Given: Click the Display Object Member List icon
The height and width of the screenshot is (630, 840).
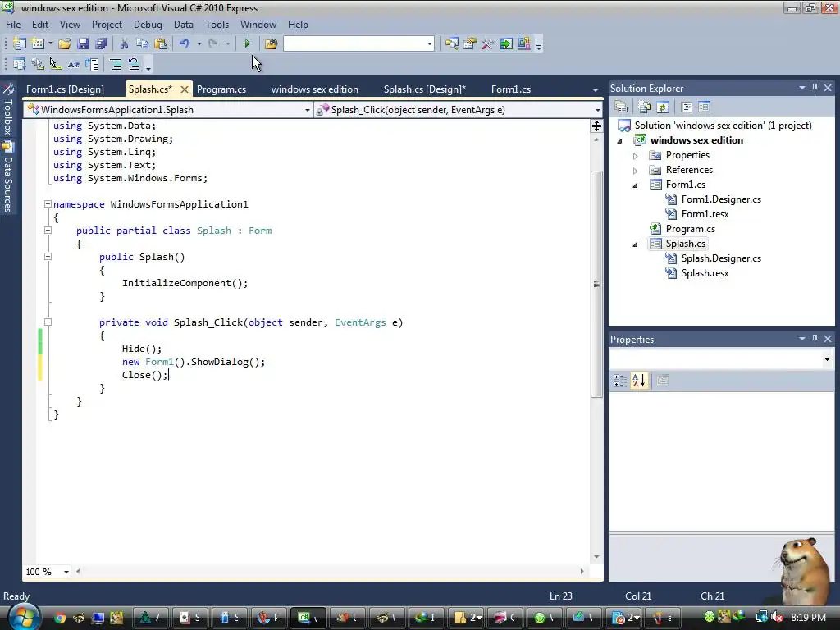Looking at the screenshot, I should [x=20, y=65].
